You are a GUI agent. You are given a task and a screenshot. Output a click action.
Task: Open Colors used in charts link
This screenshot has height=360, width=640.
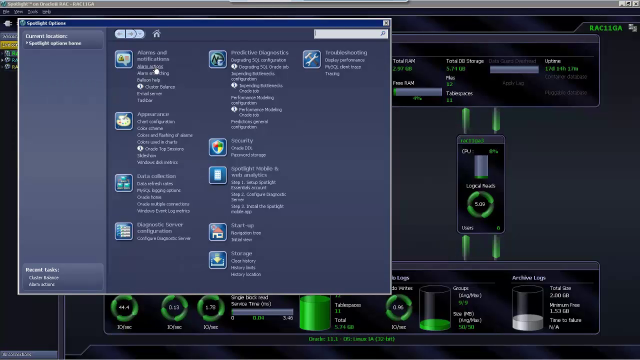tap(157, 142)
